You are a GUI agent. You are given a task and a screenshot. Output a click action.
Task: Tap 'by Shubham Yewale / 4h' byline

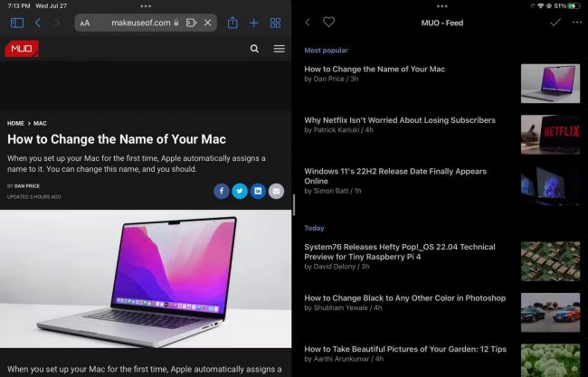click(343, 307)
